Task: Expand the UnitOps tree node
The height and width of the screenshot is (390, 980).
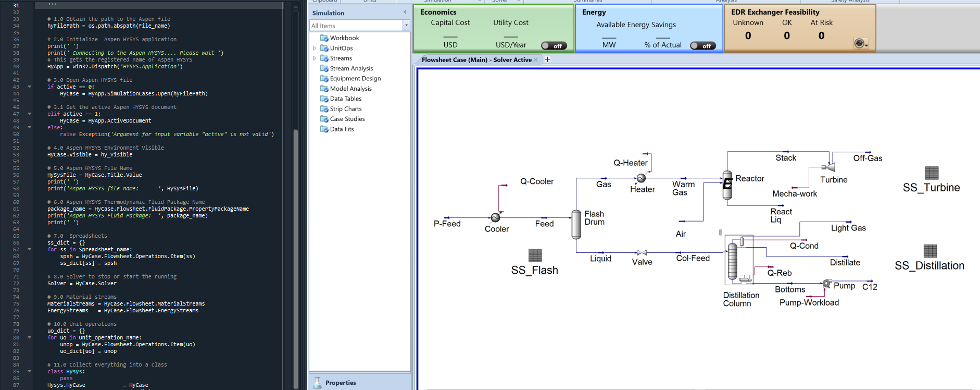Action: click(315, 48)
